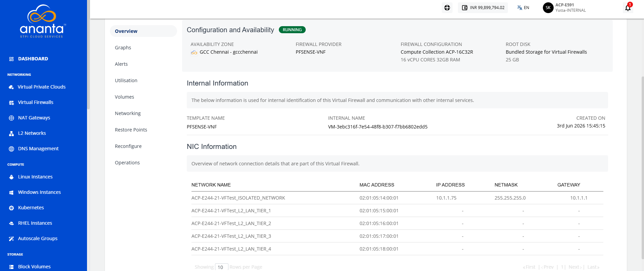
Task: Click the NAT Gateways icon
Action: [x=11, y=118]
